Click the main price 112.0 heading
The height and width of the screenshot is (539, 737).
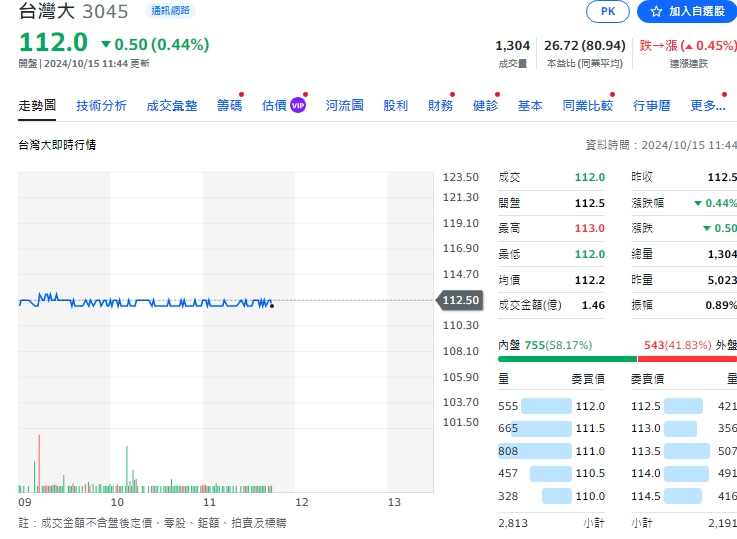[x=53, y=42]
